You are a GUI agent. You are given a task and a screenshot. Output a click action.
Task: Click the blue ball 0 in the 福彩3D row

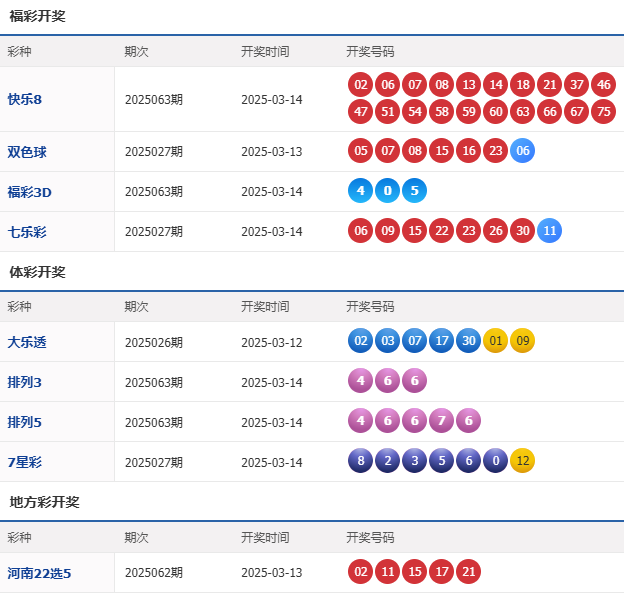pos(388,190)
